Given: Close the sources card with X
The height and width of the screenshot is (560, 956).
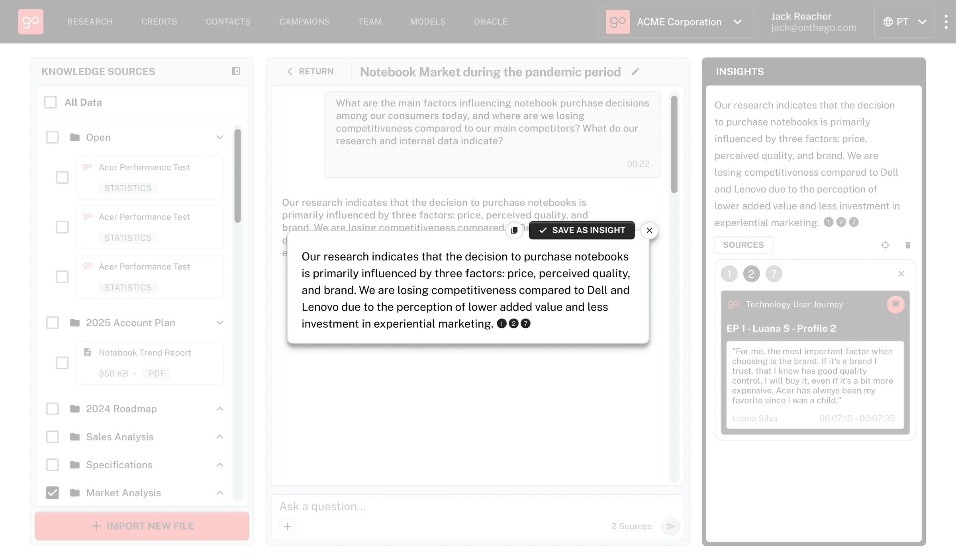Looking at the screenshot, I should (x=901, y=274).
